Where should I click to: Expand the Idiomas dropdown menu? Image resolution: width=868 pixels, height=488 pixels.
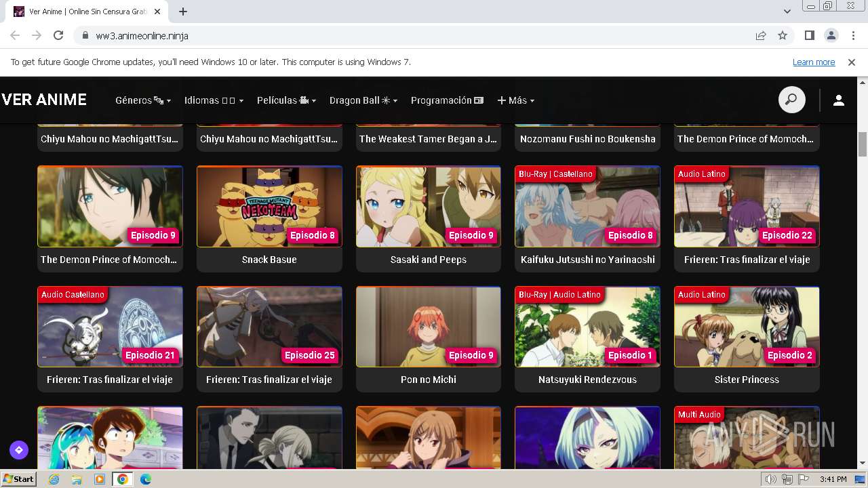tap(214, 100)
